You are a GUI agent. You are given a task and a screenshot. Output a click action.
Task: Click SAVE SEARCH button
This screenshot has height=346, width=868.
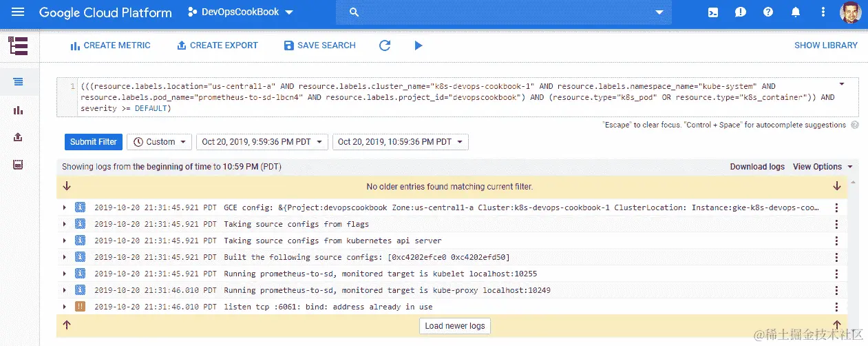tap(320, 45)
